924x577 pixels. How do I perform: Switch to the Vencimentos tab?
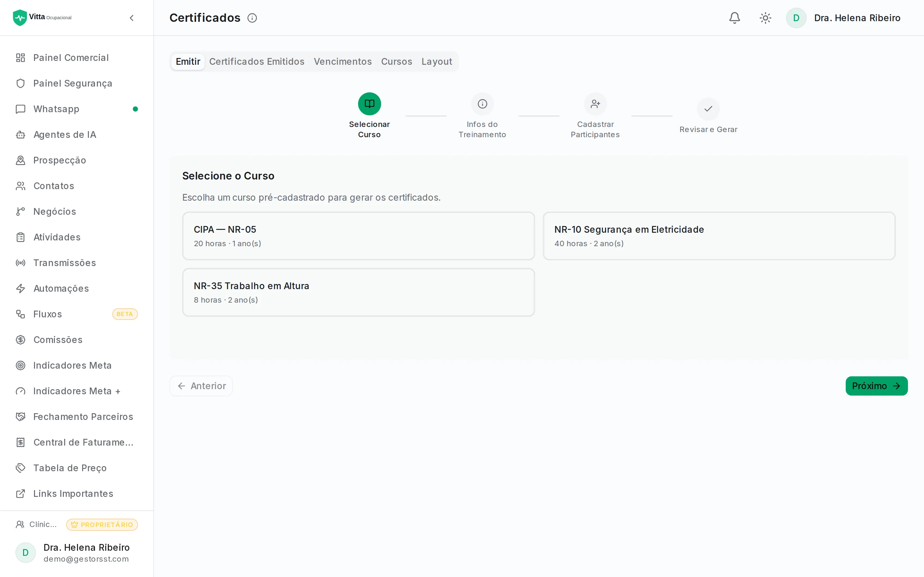click(343, 62)
